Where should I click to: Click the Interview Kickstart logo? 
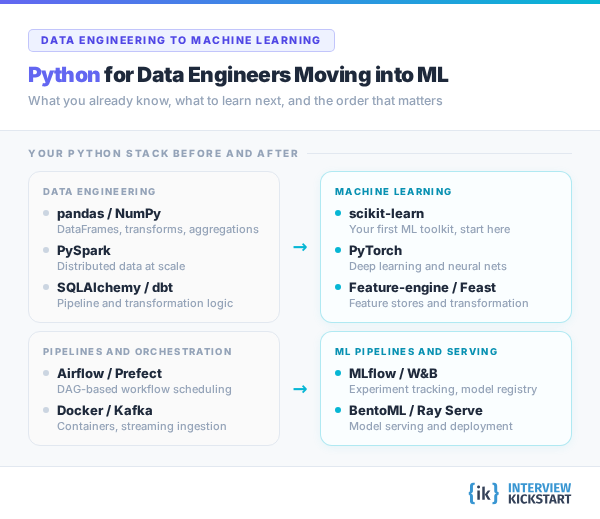coord(520,493)
